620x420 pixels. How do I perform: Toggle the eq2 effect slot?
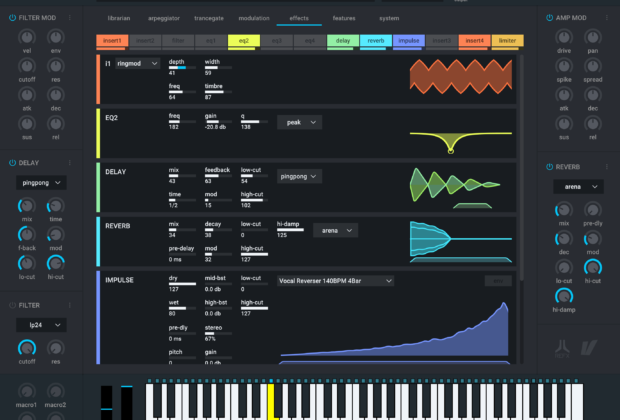coord(244,41)
